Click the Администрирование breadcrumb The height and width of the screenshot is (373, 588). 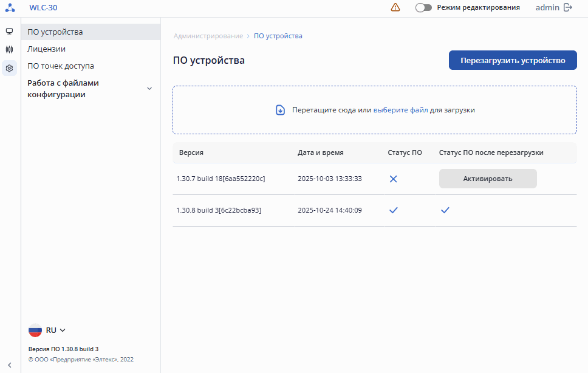tap(208, 36)
